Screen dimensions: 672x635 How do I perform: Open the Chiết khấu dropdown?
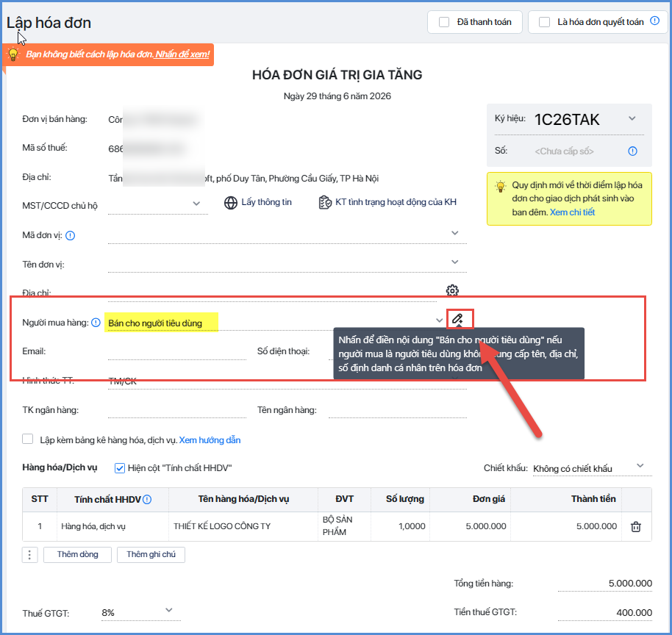pyautogui.click(x=640, y=466)
